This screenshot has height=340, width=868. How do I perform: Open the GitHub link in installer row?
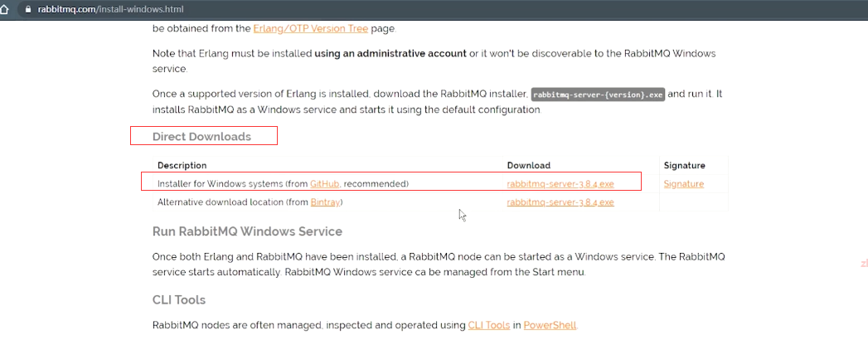(324, 184)
